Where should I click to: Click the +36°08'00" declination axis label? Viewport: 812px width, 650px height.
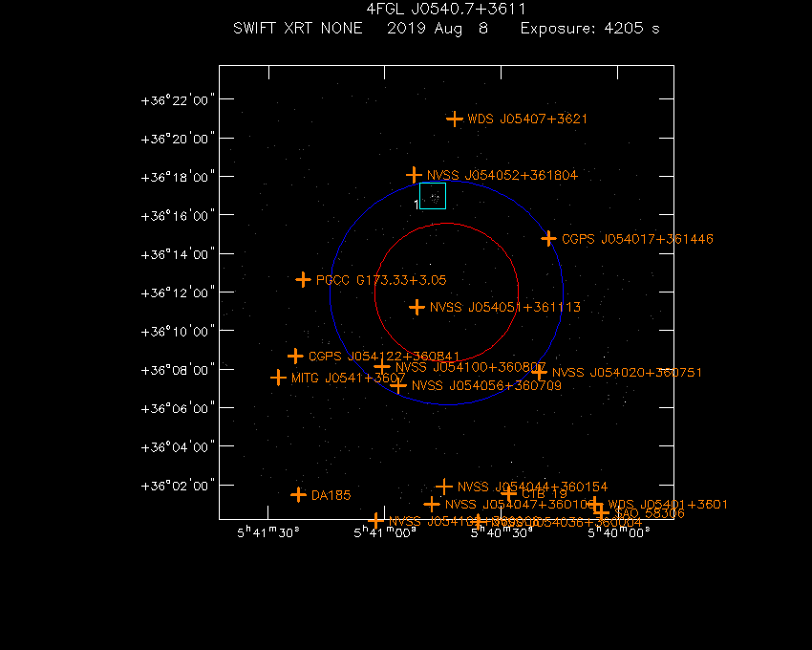click(178, 370)
